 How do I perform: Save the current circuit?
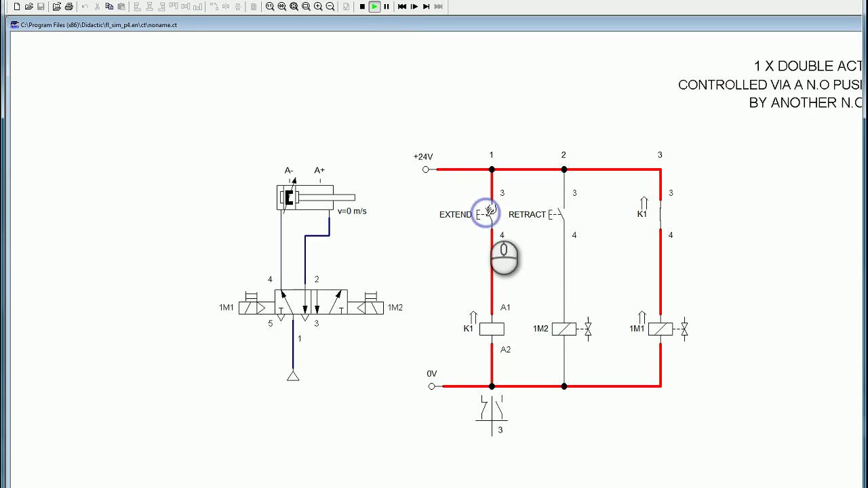coord(41,7)
